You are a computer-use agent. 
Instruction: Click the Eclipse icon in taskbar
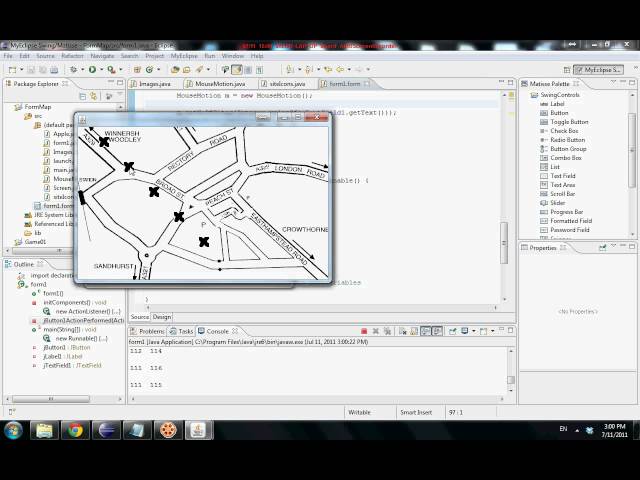[x=106, y=430]
